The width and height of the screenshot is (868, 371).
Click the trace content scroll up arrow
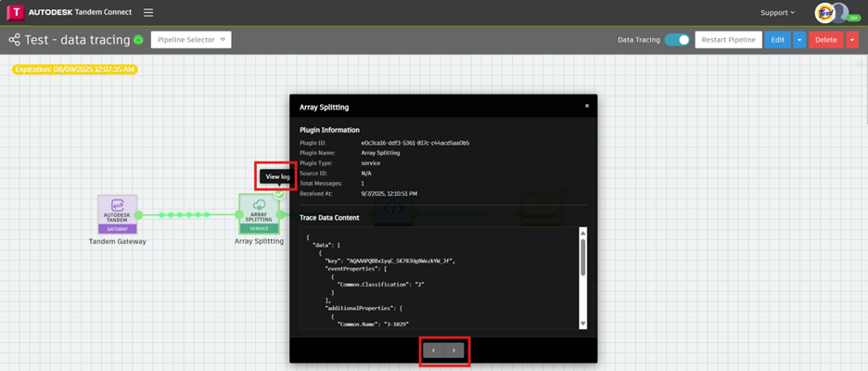point(583,232)
